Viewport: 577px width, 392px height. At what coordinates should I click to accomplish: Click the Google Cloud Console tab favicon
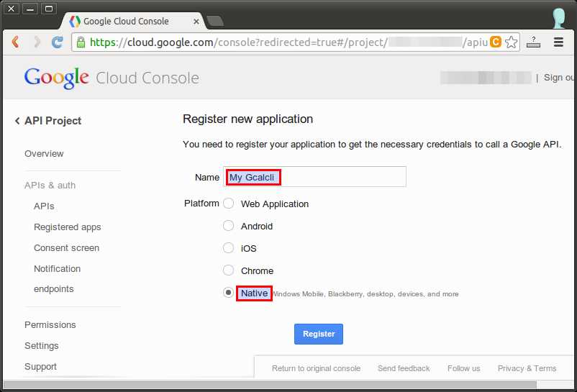75,22
